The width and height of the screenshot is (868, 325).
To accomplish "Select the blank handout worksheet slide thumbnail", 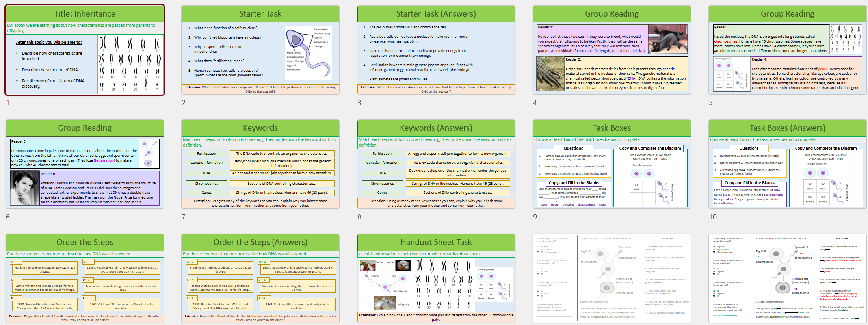I will 612,279.
